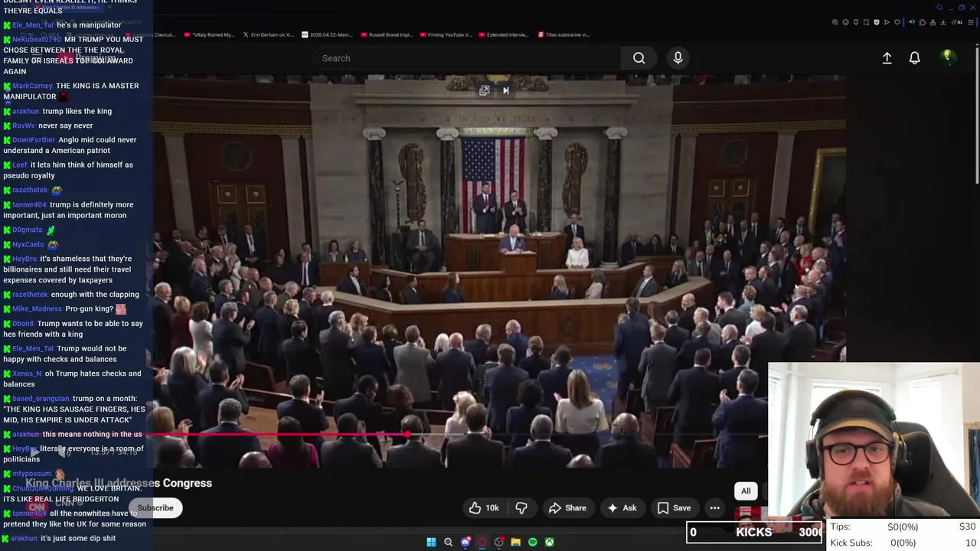980x551 pixels.
Task: Open the YouTube create upload icon
Action: pyautogui.click(x=887, y=58)
